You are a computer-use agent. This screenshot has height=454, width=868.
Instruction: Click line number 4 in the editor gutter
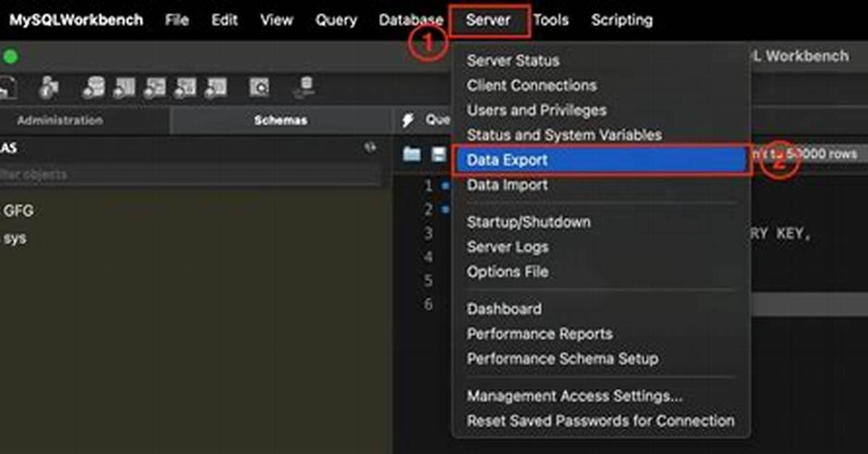click(x=428, y=257)
